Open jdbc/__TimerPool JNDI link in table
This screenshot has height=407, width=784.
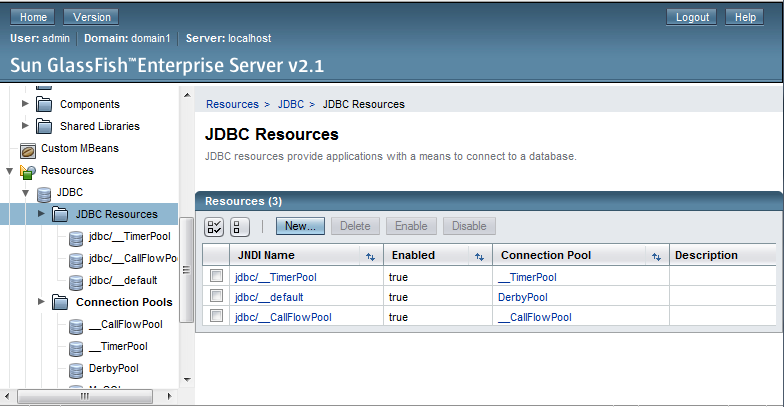276,277
